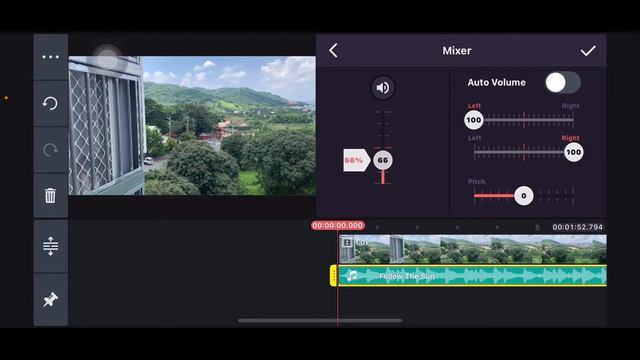The image size is (640, 360).
Task: Tap the timeline expand/collapse tracks icon
Action: (51, 246)
